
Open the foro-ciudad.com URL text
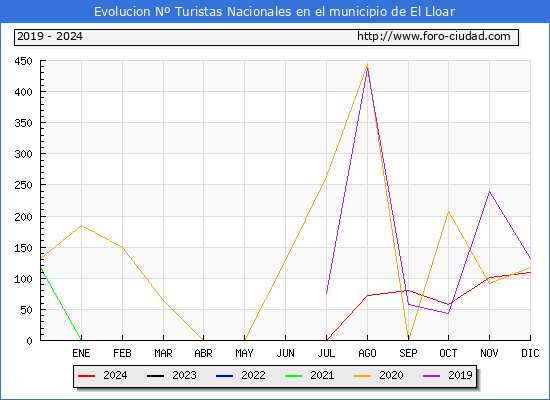[434, 36]
